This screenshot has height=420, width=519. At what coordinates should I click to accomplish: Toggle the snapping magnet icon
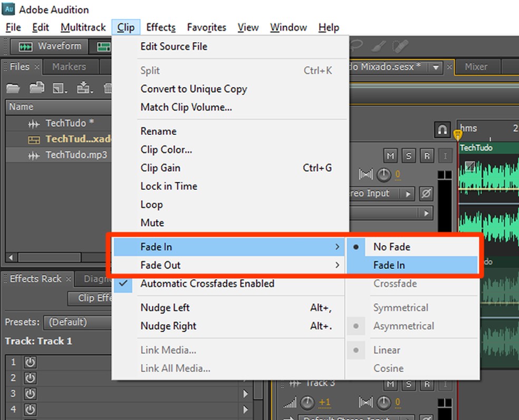443,130
